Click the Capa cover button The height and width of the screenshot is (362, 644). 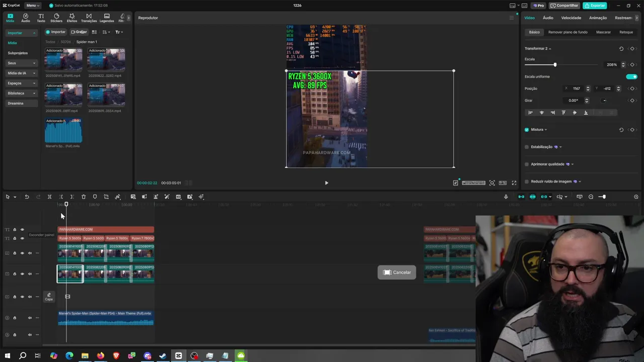[49, 297]
